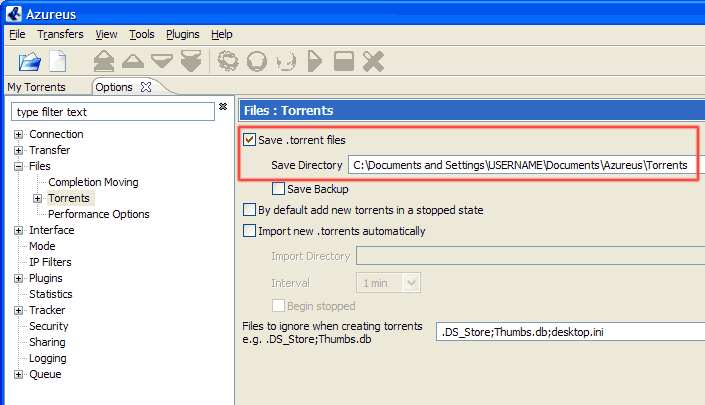Image resolution: width=705 pixels, height=405 pixels.
Task: Expand the Tracker tree node
Action: [18, 310]
